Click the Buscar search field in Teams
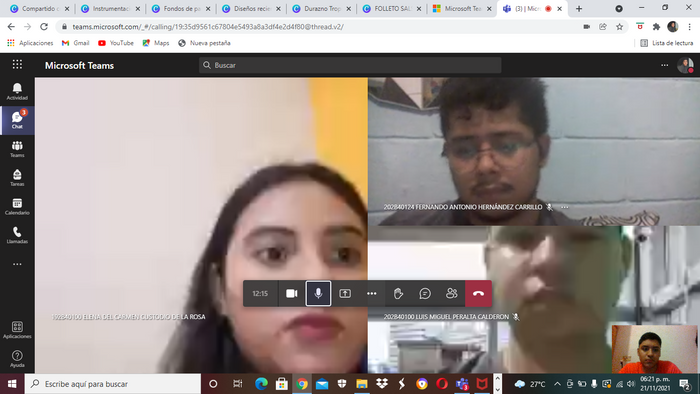The height and width of the screenshot is (394, 700). point(350,65)
